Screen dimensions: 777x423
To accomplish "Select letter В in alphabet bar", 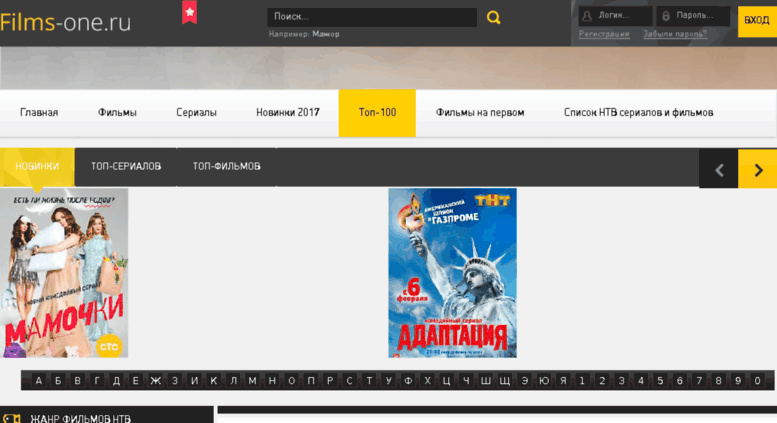I will [x=77, y=380].
